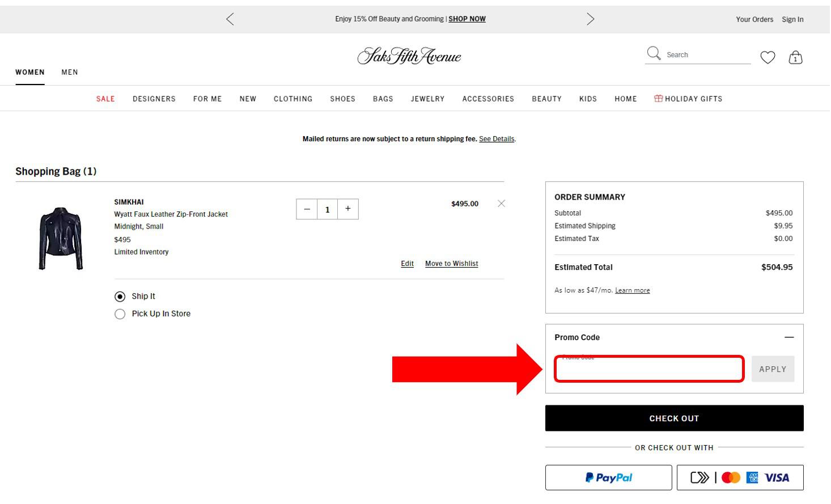Image resolution: width=831 pixels, height=504 pixels.
Task: Open the ACCESSORIES menu
Action: pos(488,99)
